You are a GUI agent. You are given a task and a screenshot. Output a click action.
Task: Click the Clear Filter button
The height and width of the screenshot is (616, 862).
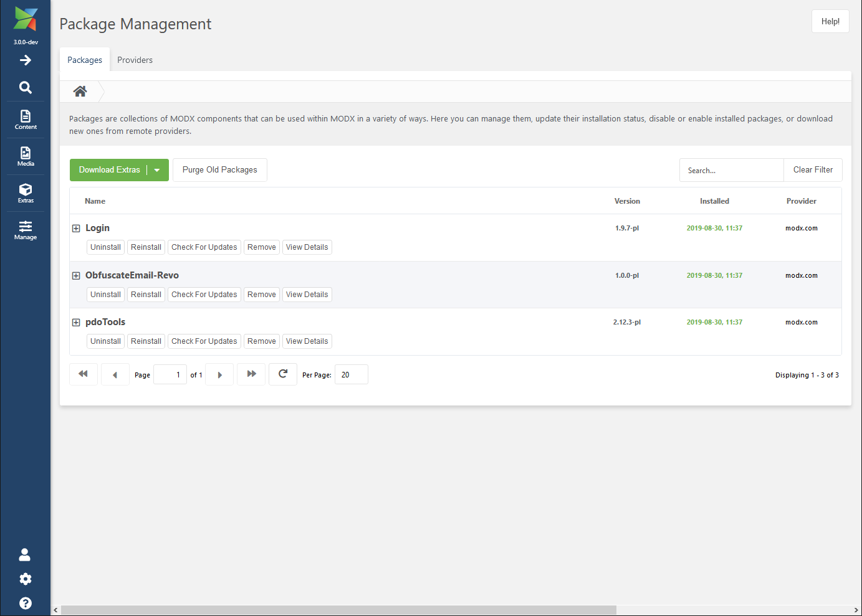click(813, 170)
